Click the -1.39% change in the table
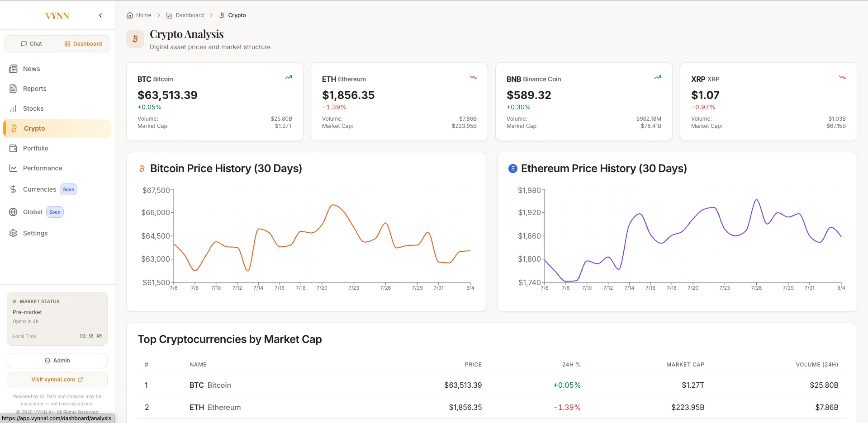 click(568, 407)
